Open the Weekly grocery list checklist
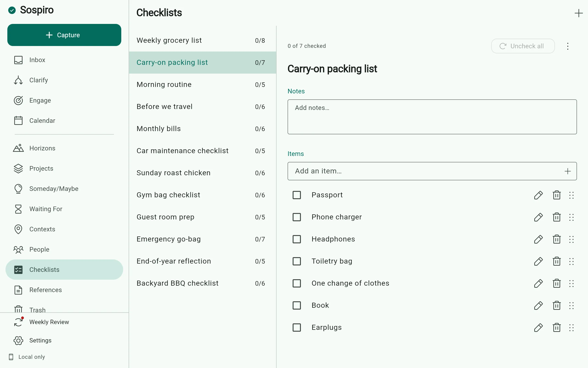Viewport: 588px width, 368px height. tap(202, 40)
